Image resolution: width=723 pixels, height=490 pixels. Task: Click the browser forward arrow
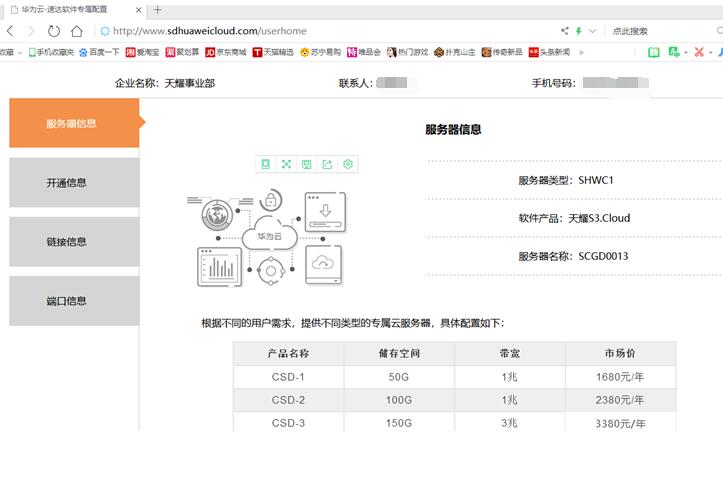pos(31,31)
